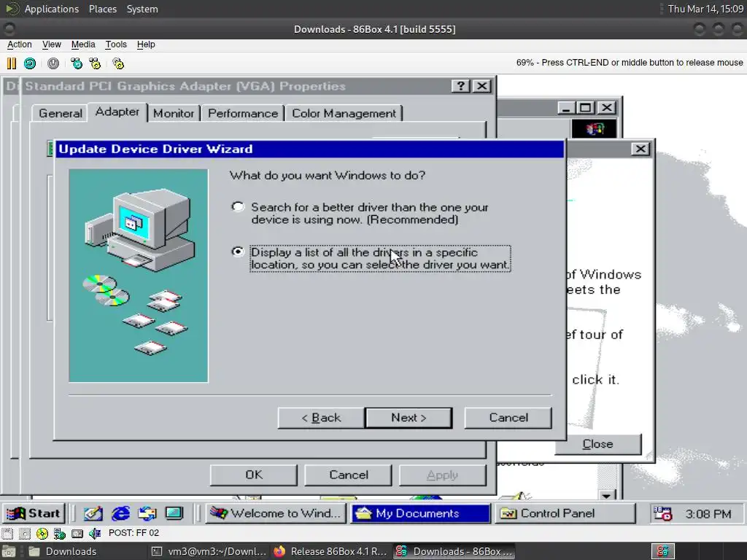Viewport: 747px width, 560px height.
Task: Open the 86Box Tools menu
Action: (x=116, y=44)
